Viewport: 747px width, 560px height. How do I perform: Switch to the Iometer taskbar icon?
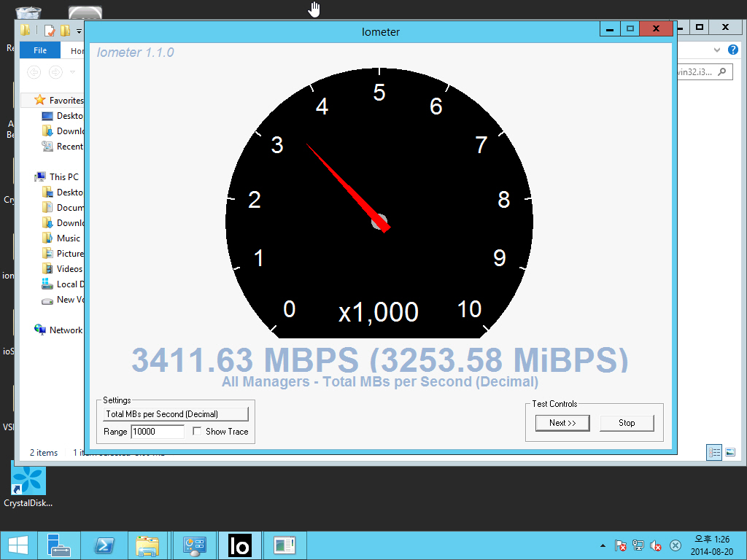click(239, 545)
